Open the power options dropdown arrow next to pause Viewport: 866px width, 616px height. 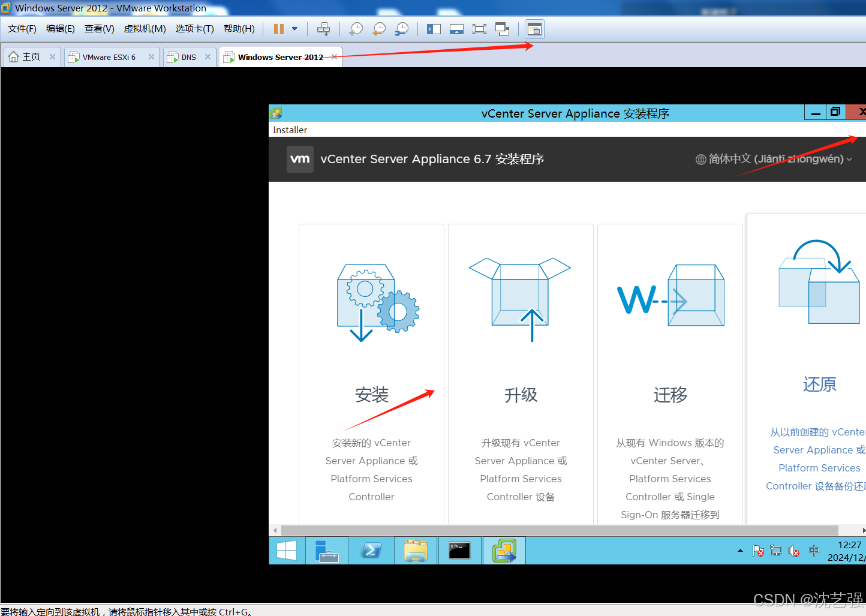coord(294,29)
